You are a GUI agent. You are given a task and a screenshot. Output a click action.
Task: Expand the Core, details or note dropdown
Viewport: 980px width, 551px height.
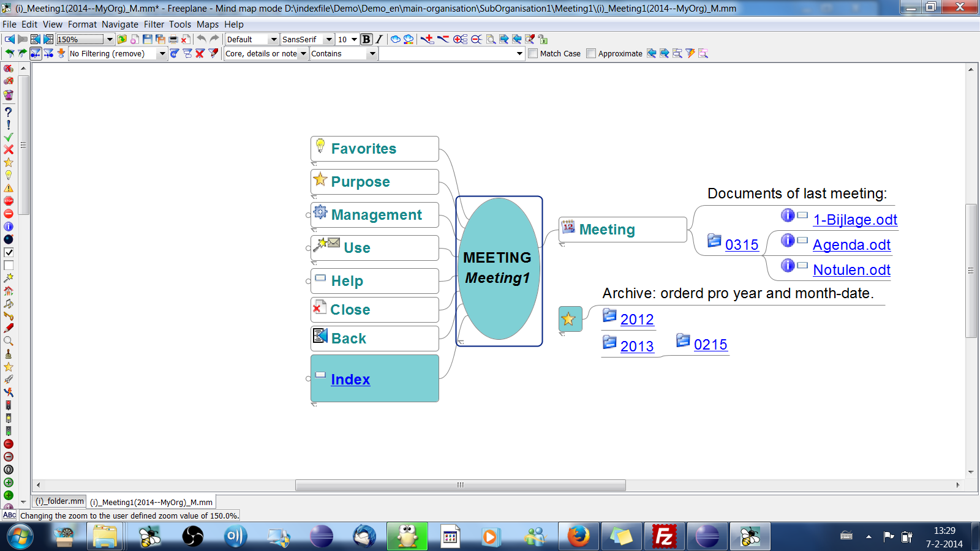(304, 53)
